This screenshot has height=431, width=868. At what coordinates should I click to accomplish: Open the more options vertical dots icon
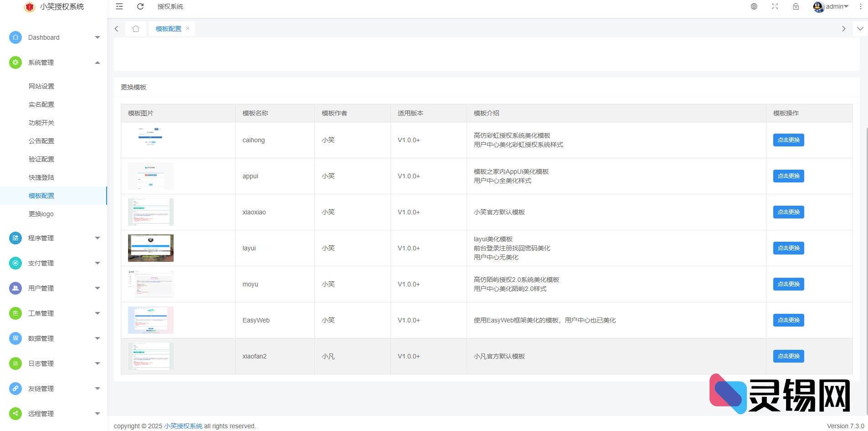(x=860, y=6)
